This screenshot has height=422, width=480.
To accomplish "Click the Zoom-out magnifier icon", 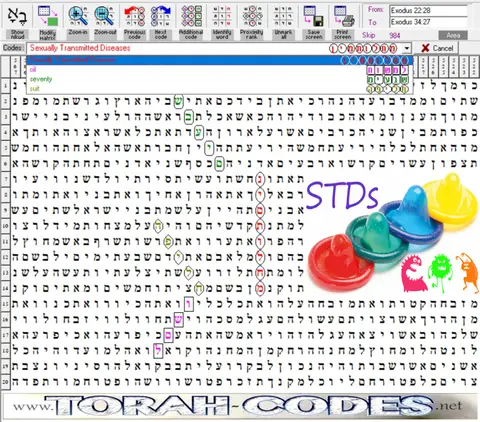I will point(105,16).
